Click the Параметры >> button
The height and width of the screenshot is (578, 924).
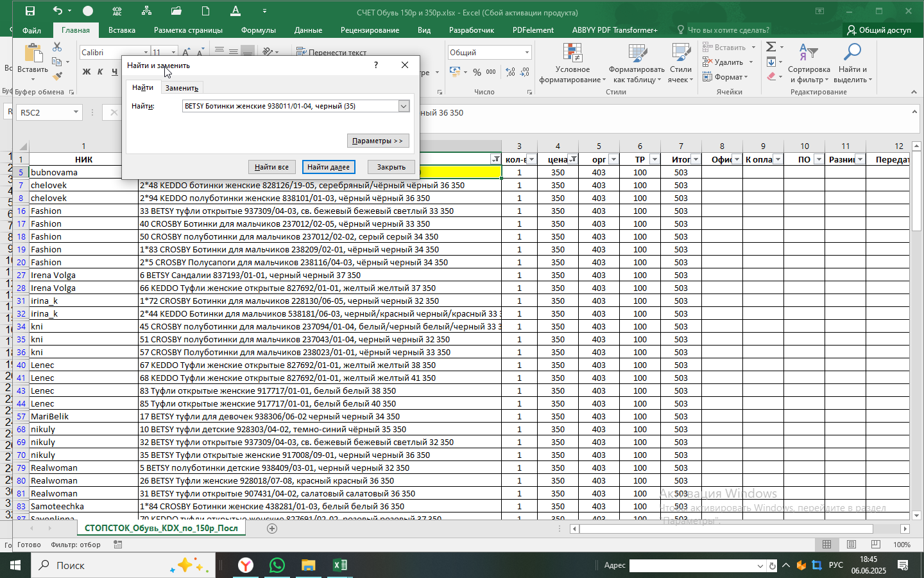[377, 141]
